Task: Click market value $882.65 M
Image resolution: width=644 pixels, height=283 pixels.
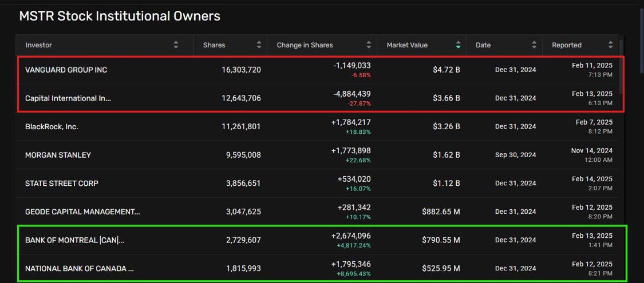Action: point(441,212)
